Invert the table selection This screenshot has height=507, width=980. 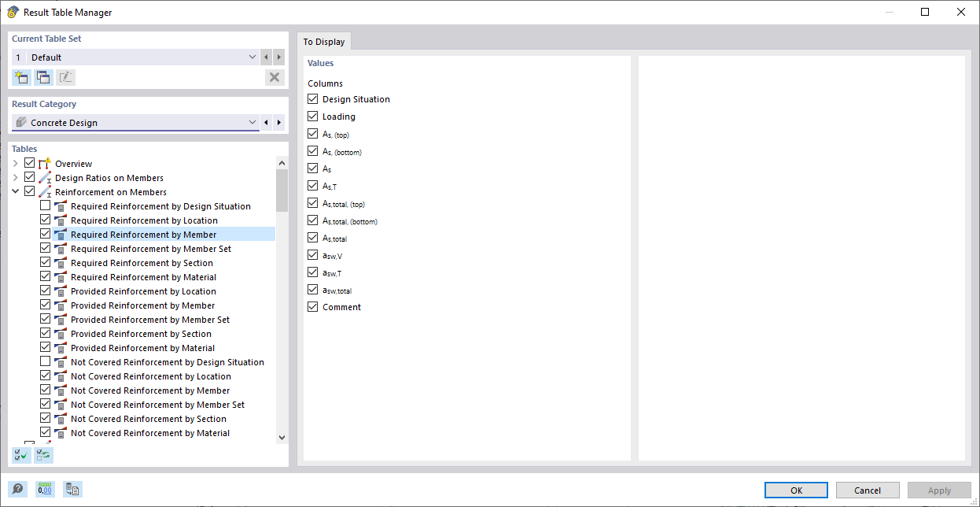tap(43, 454)
